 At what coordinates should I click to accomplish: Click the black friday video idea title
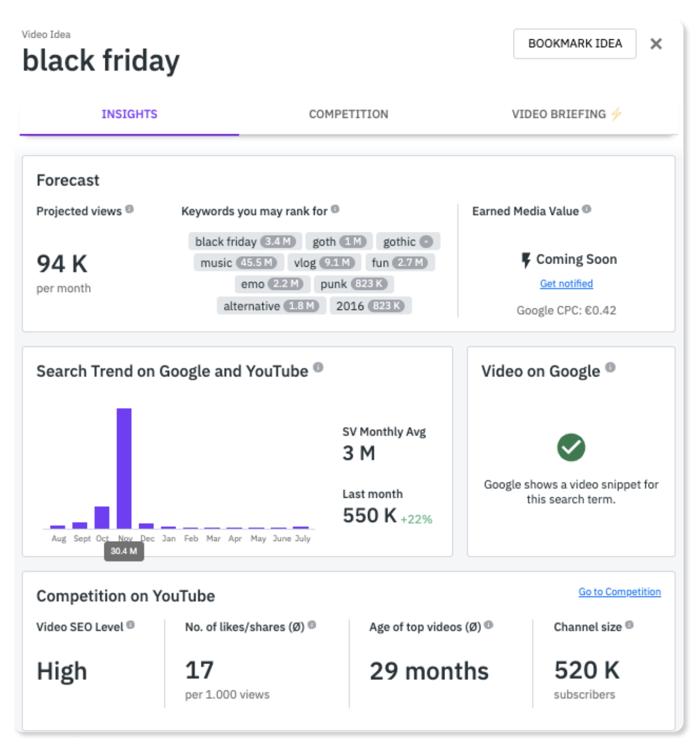click(101, 61)
